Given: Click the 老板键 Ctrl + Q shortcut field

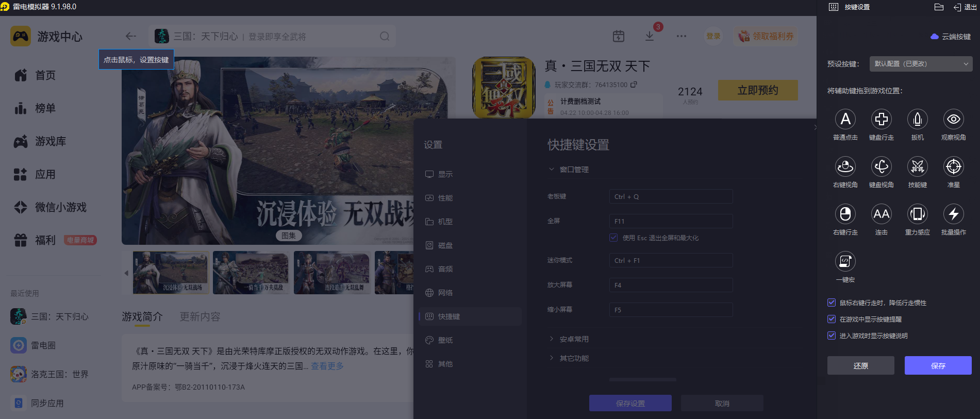Looking at the screenshot, I should (670, 196).
